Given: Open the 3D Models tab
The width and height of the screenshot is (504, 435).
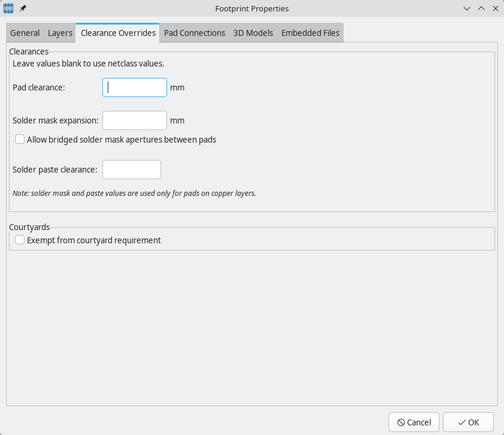Looking at the screenshot, I should (x=253, y=32).
